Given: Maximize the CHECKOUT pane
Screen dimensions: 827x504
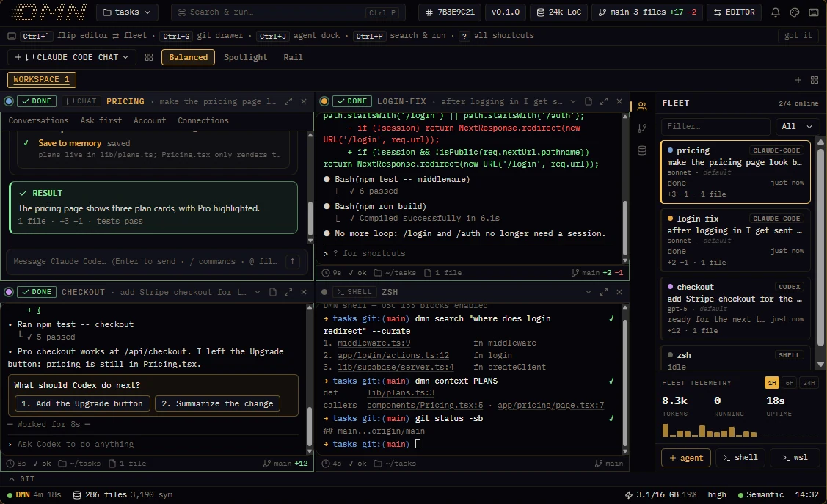Looking at the screenshot, I should [288, 292].
